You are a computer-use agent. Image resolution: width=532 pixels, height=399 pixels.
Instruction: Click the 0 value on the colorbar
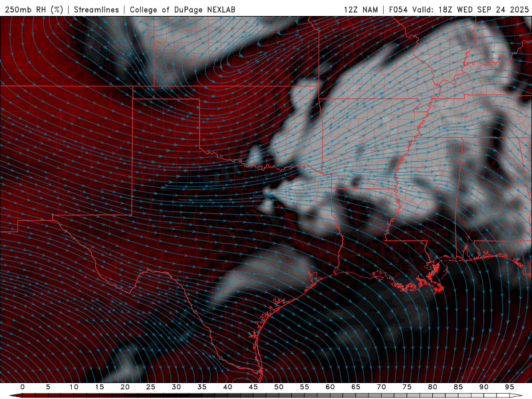(x=23, y=387)
